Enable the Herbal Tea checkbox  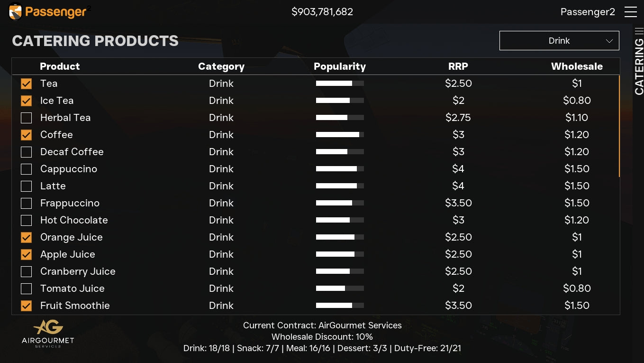pos(27,118)
